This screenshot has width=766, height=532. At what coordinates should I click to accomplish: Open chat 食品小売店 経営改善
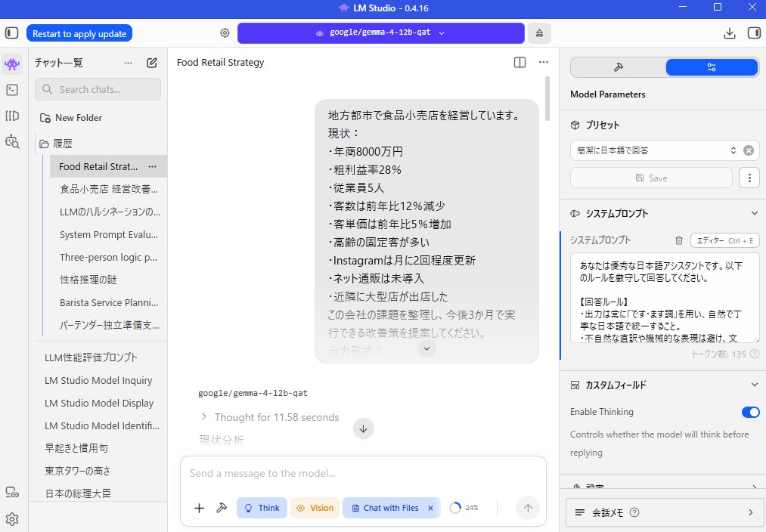point(108,189)
